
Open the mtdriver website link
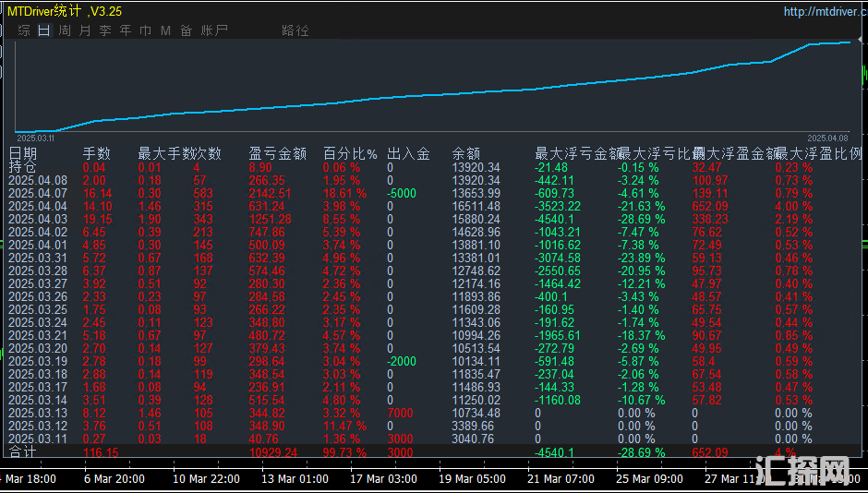824,12
